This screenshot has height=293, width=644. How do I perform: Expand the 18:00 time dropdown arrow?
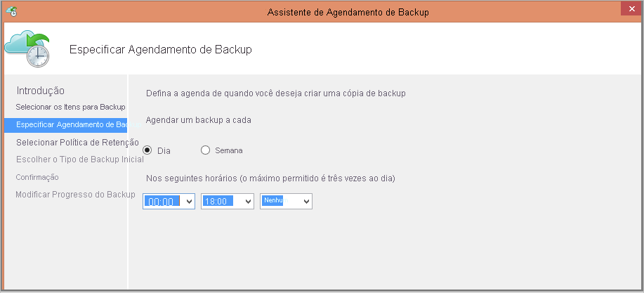pos(248,202)
